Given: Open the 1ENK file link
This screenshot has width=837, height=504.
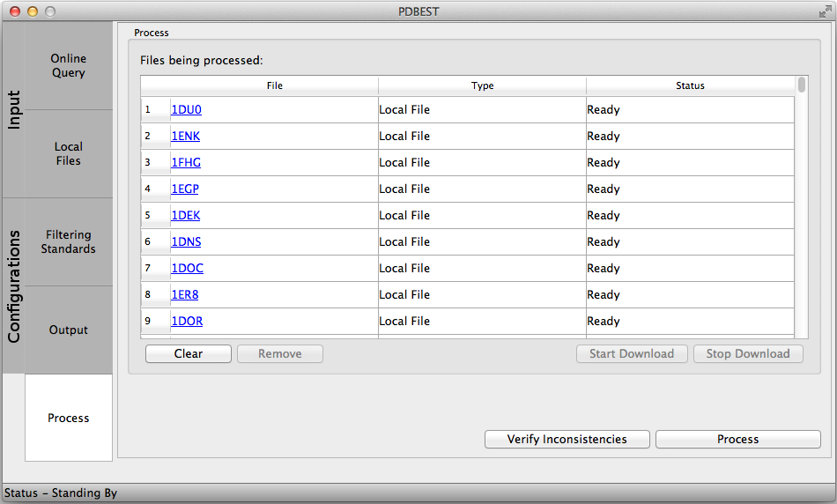Looking at the screenshot, I should pyautogui.click(x=185, y=137).
